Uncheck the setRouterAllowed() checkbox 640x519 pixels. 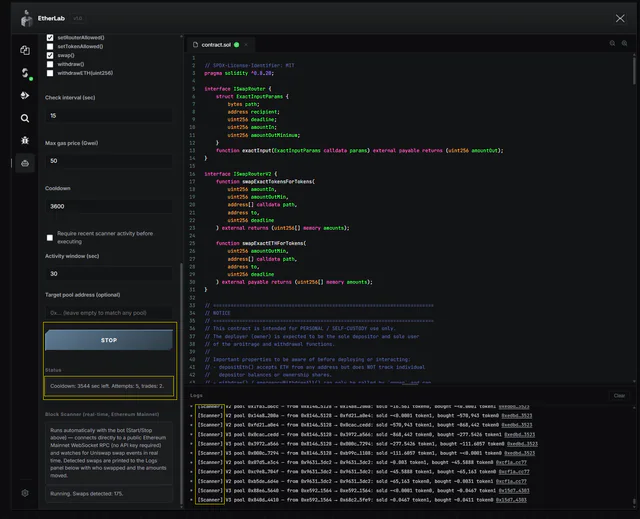click(x=50, y=38)
